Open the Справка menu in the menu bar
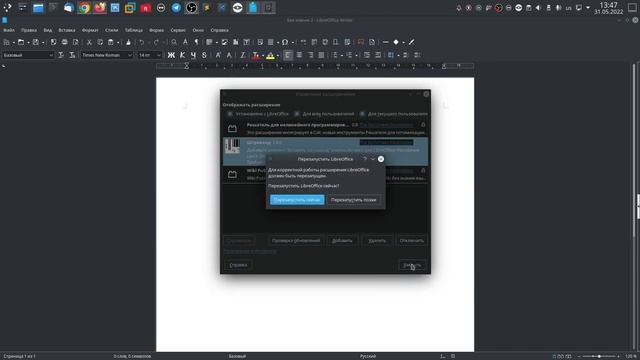The width and height of the screenshot is (640, 360). click(x=219, y=30)
